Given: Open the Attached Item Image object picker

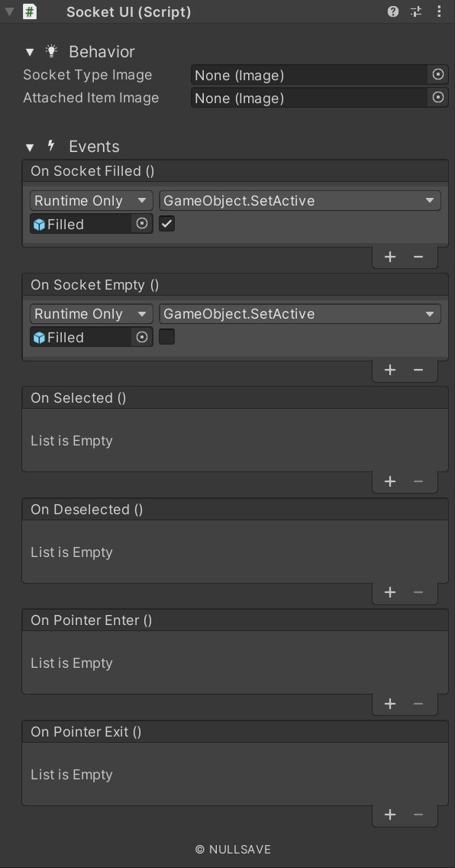Looking at the screenshot, I should [437, 98].
